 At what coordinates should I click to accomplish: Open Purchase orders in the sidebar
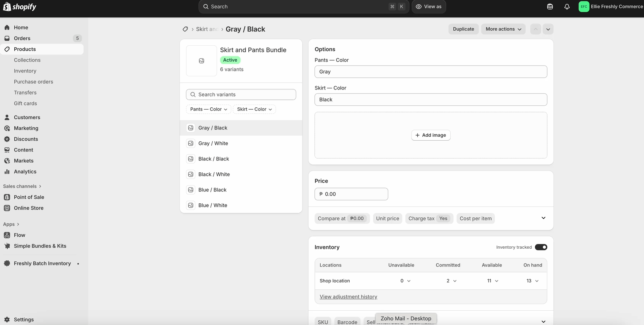[x=34, y=82]
